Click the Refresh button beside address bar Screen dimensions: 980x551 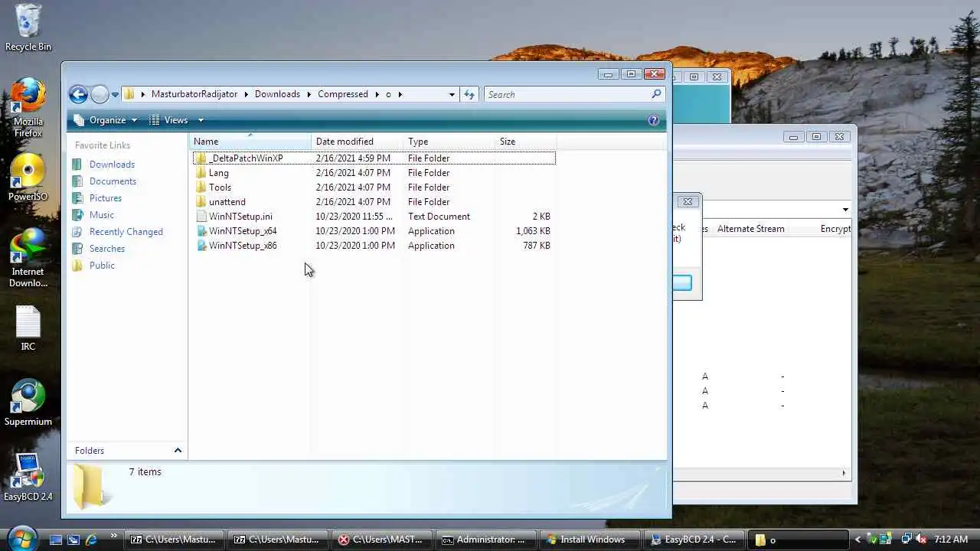[x=469, y=94]
